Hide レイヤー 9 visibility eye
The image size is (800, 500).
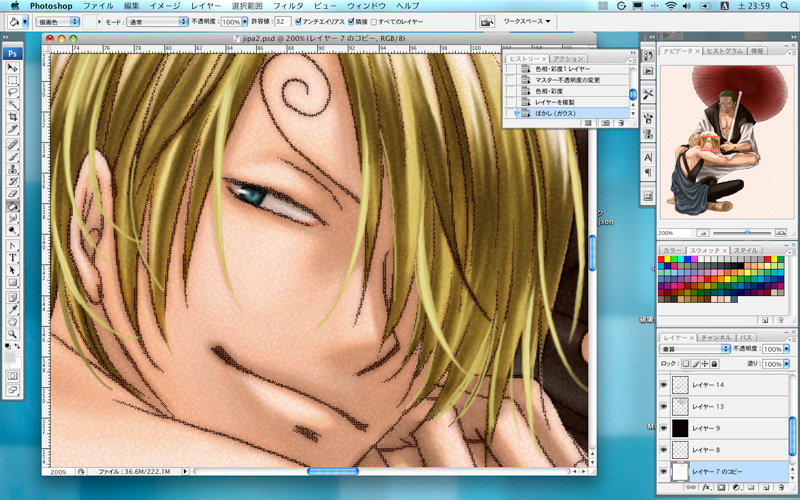[x=663, y=428]
